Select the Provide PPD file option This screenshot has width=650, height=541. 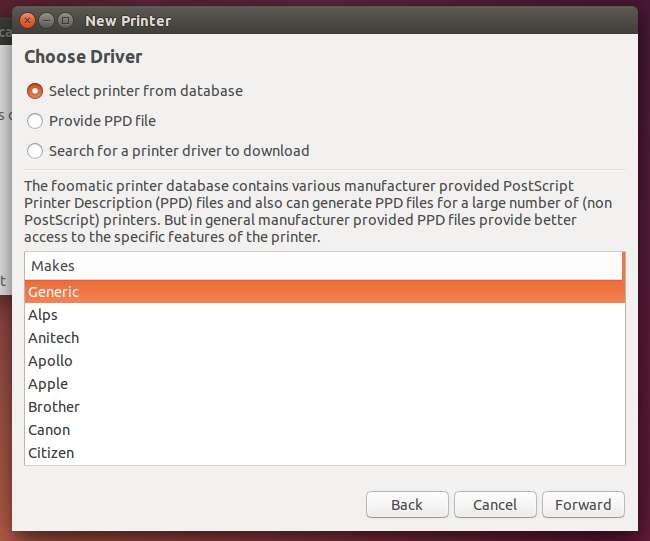pos(35,121)
